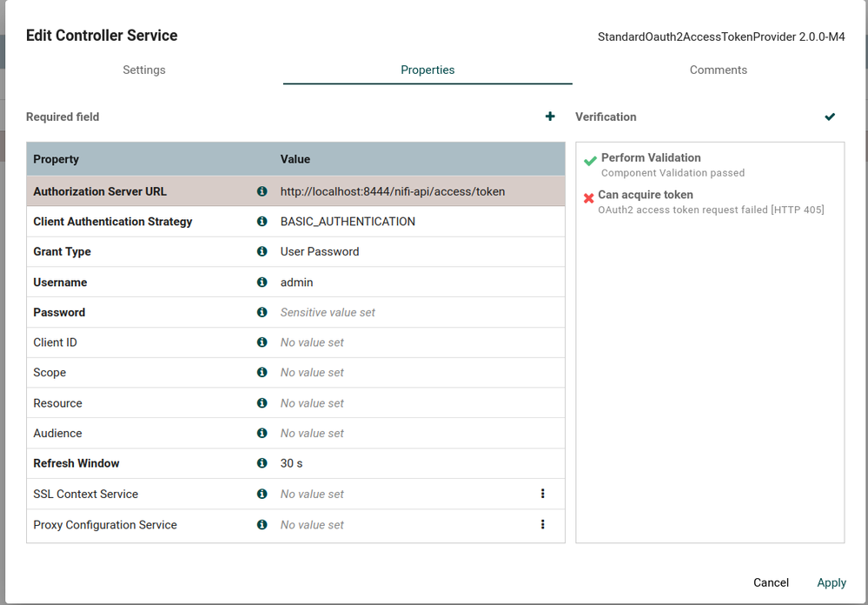Show info for Password property
The image size is (868, 605).
pos(262,312)
